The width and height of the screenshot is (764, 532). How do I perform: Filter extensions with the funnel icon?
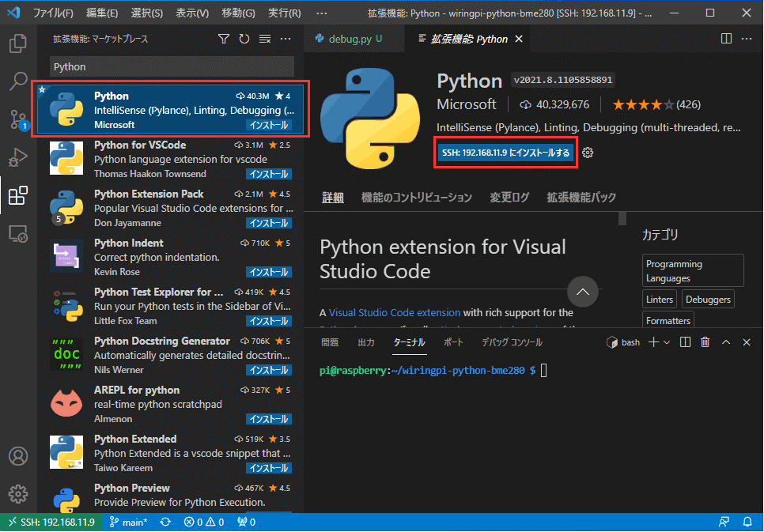pos(224,39)
